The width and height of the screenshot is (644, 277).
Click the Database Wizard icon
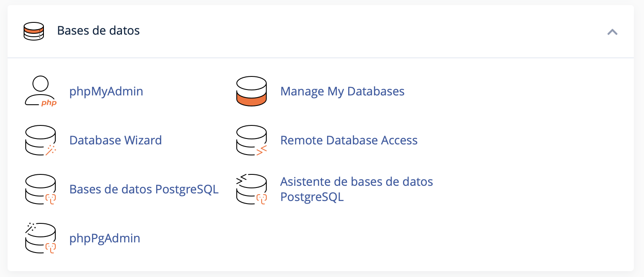[x=41, y=140]
